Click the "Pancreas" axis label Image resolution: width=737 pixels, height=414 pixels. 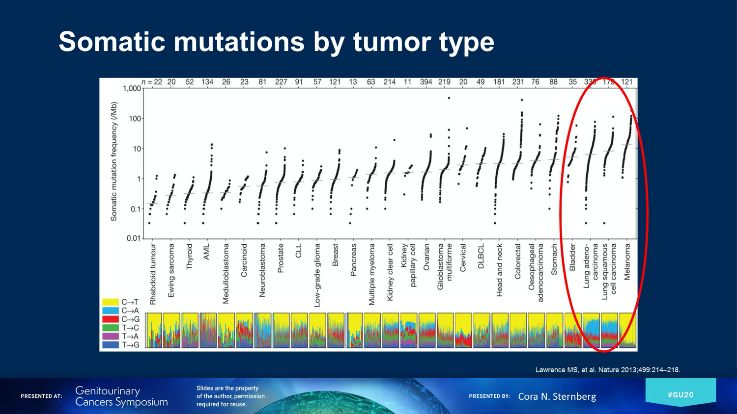click(353, 259)
